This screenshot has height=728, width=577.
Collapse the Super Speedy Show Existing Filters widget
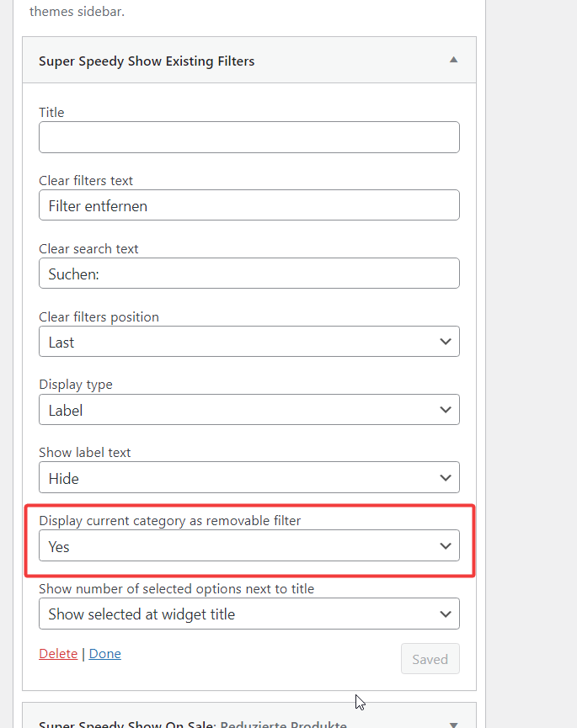pyautogui.click(x=453, y=60)
